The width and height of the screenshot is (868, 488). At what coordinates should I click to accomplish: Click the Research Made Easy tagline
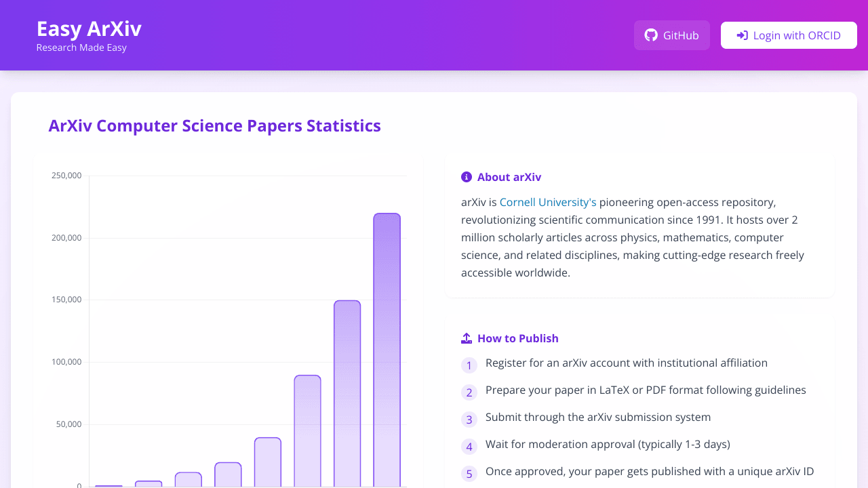pyautogui.click(x=81, y=47)
